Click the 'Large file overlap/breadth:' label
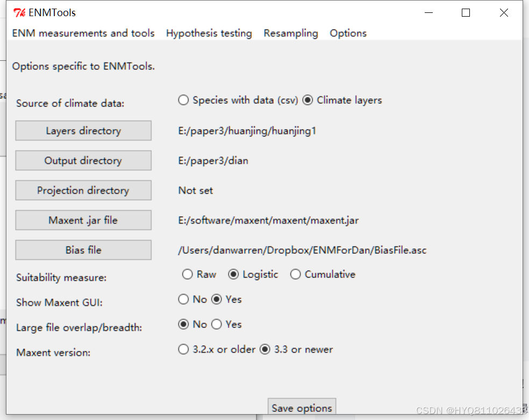 pyautogui.click(x=79, y=328)
